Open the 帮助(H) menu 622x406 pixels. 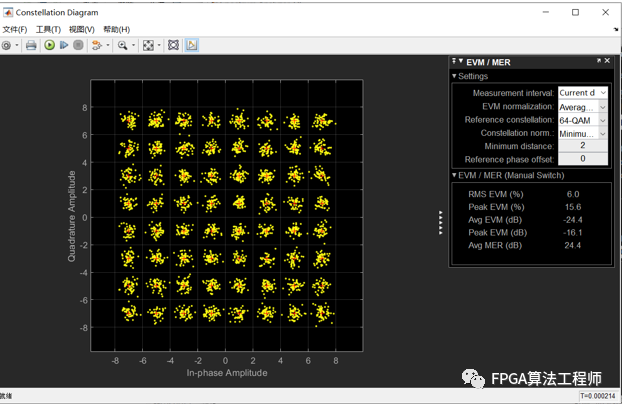tap(116, 29)
